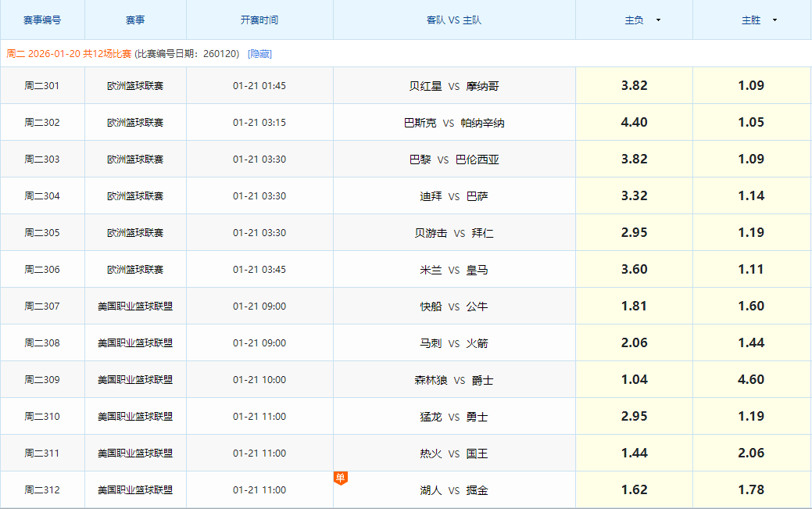
Task: Select the 2.95 home-loss odds for 贝游击 VS 拜仁
Action: point(633,232)
